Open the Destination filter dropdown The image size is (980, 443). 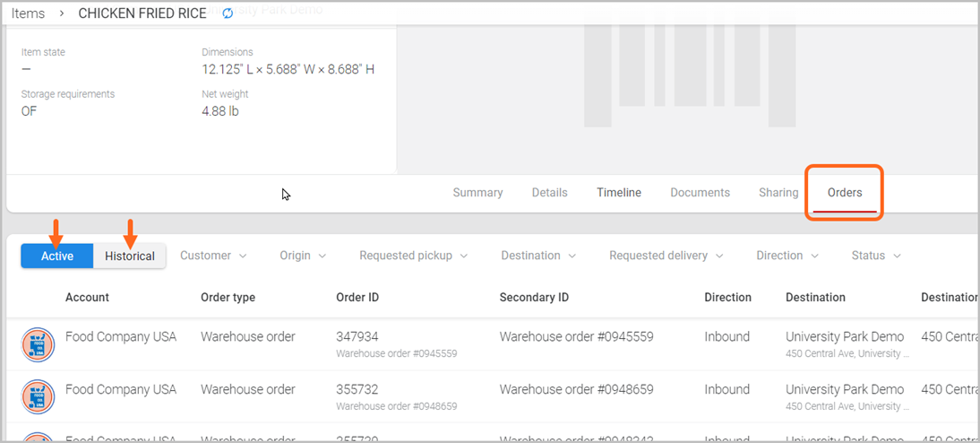(538, 256)
